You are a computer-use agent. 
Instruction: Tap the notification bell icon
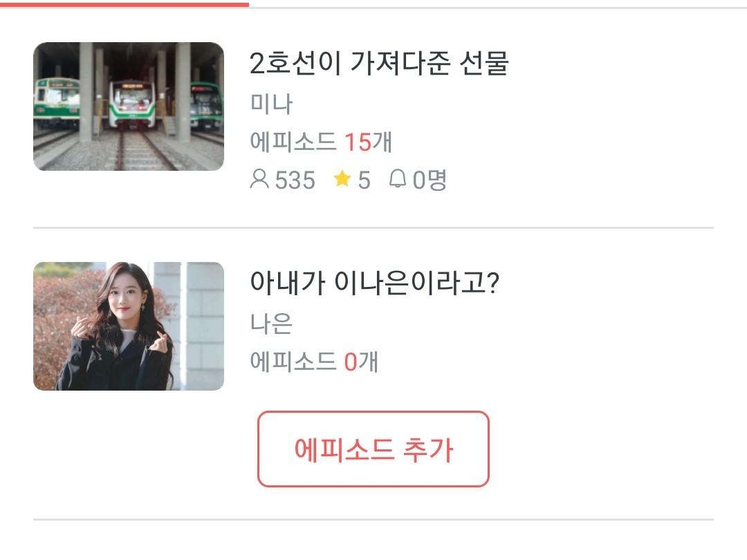point(398,179)
